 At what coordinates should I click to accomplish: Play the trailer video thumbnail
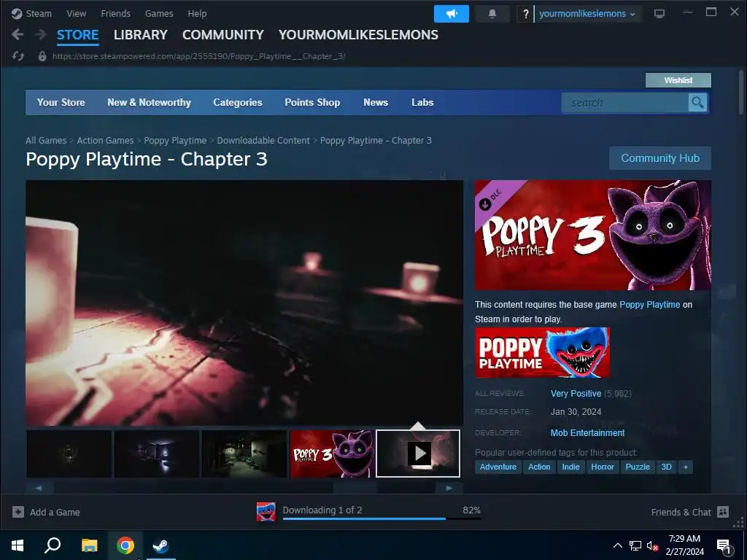point(418,454)
